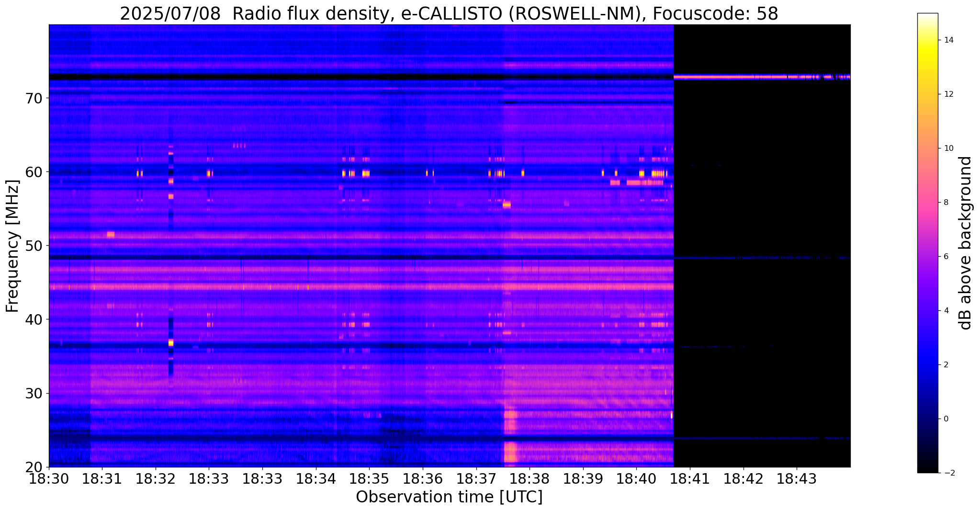Click the colorbar tick labeled 2
Viewport: 980px width, 511px height.
[x=946, y=365]
